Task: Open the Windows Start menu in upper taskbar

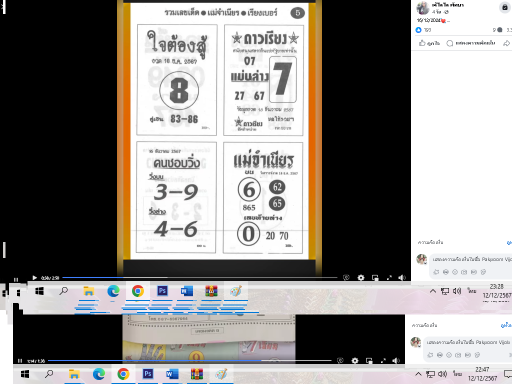Action: point(39,291)
